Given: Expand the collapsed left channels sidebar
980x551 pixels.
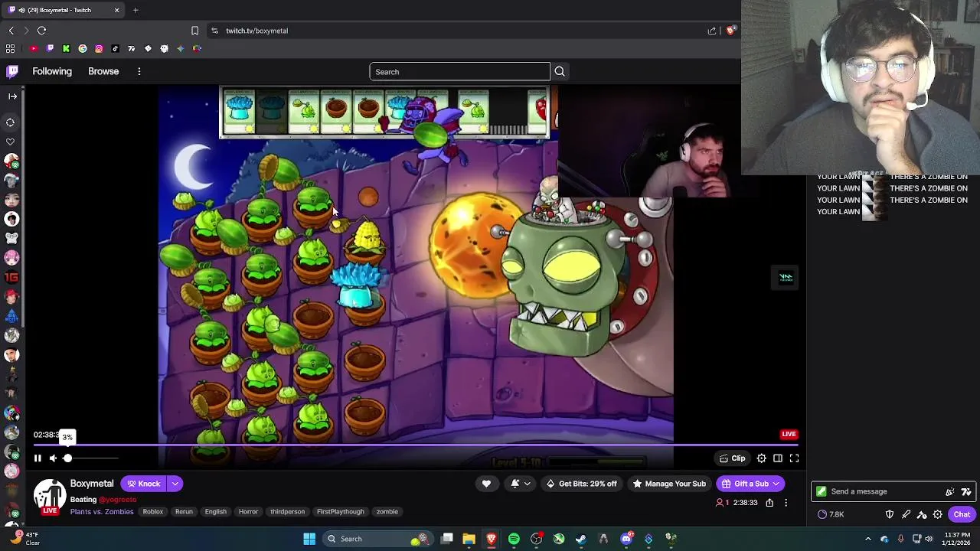Looking at the screenshot, I should [x=12, y=96].
